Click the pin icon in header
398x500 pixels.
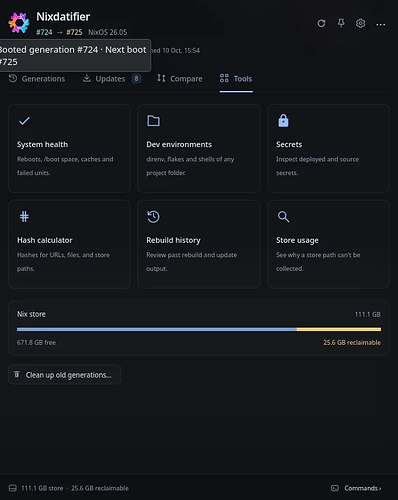coord(341,23)
